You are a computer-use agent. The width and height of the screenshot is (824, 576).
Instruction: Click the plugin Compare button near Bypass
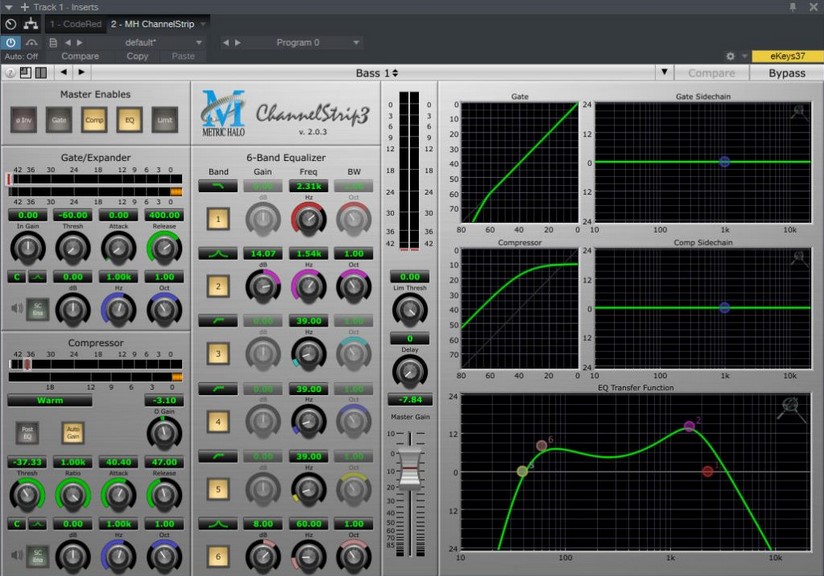pyautogui.click(x=711, y=73)
